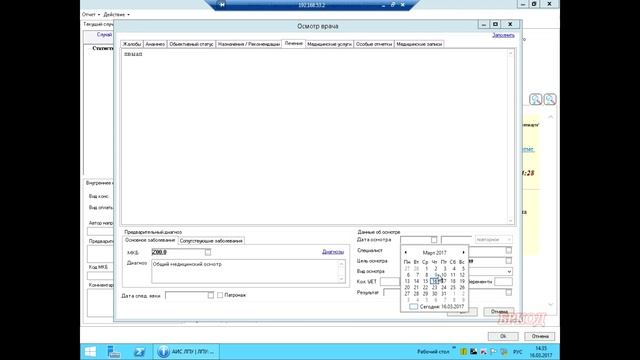Open the МКБ code lookup button
The height and width of the screenshot is (360, 640).
click(208, 252)
